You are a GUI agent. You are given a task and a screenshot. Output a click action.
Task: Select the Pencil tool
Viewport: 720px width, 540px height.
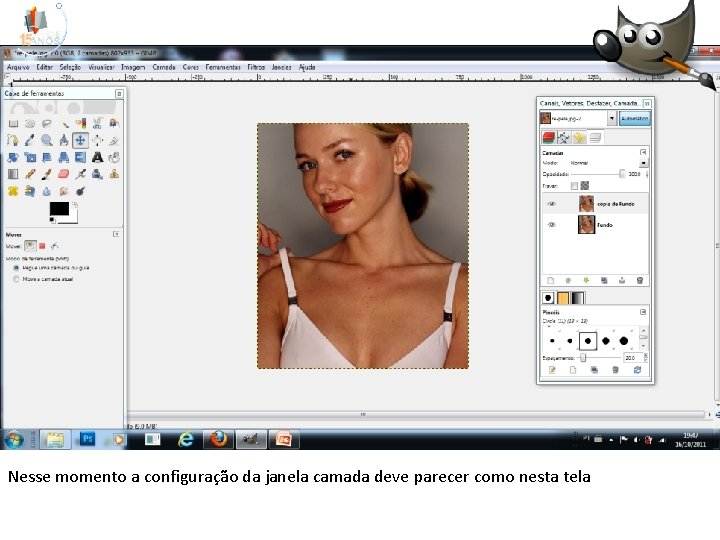pos(30,174)
